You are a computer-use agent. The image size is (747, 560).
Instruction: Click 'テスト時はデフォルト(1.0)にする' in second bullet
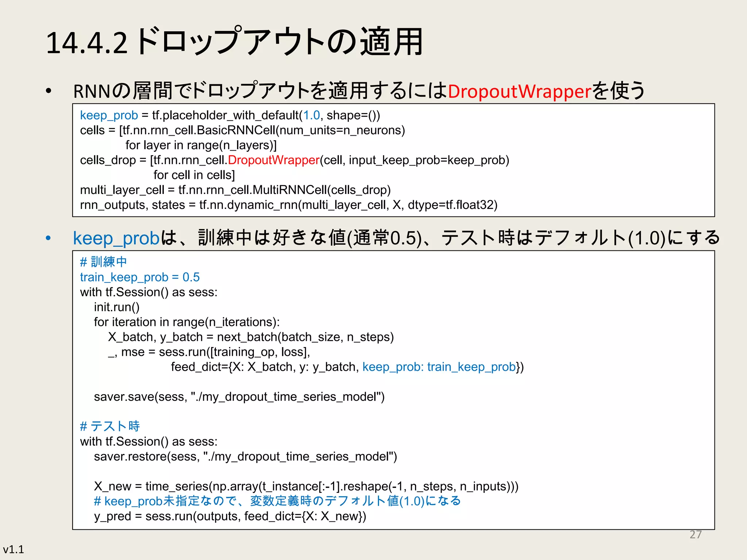581,238
